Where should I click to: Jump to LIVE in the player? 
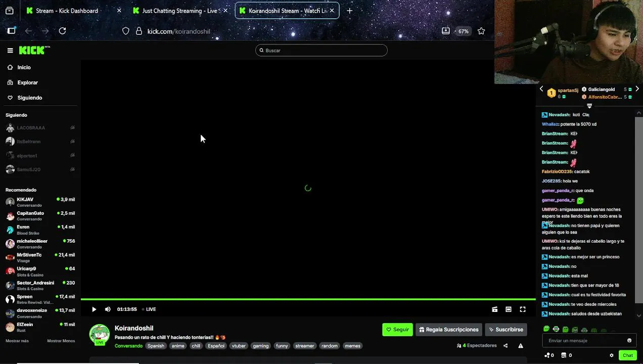tap(149, 309)
